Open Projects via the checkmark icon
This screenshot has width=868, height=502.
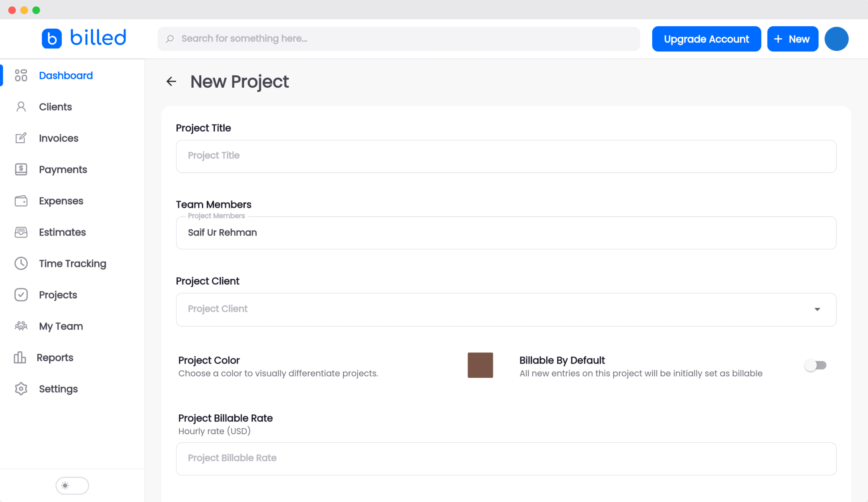pyautogui.click(x=21, y=294)
